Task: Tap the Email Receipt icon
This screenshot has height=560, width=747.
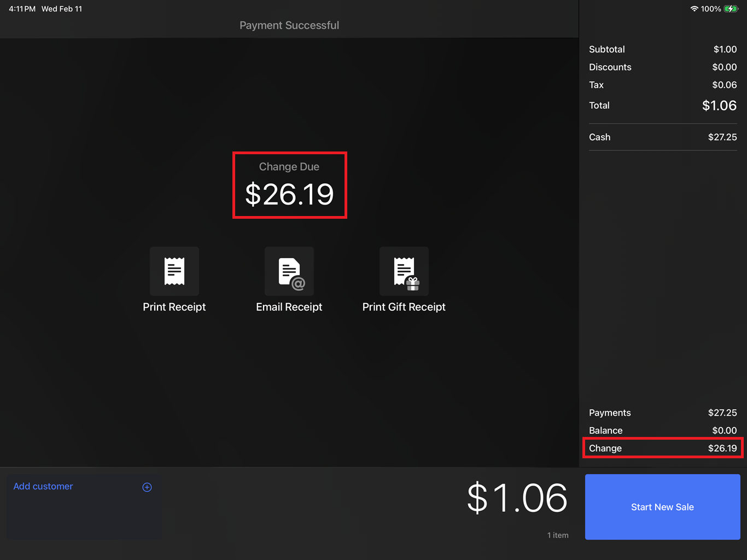Action: tap(289, 271)
